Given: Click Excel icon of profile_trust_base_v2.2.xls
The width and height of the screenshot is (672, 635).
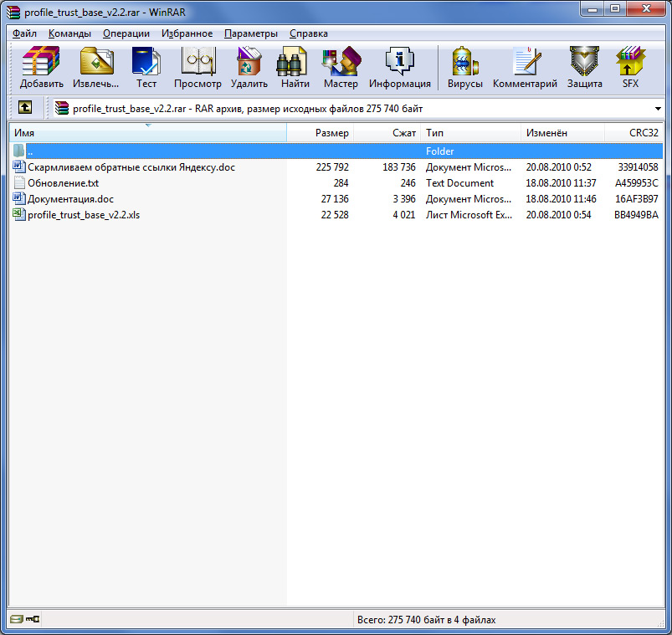Looking at the screenshot, I should click(x=19, y=214).
